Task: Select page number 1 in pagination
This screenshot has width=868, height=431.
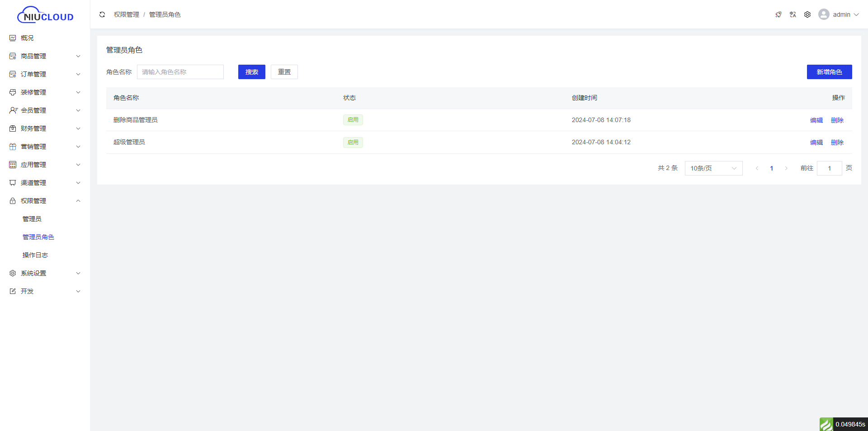Action: pyautogui.click(x=772, y=168)
